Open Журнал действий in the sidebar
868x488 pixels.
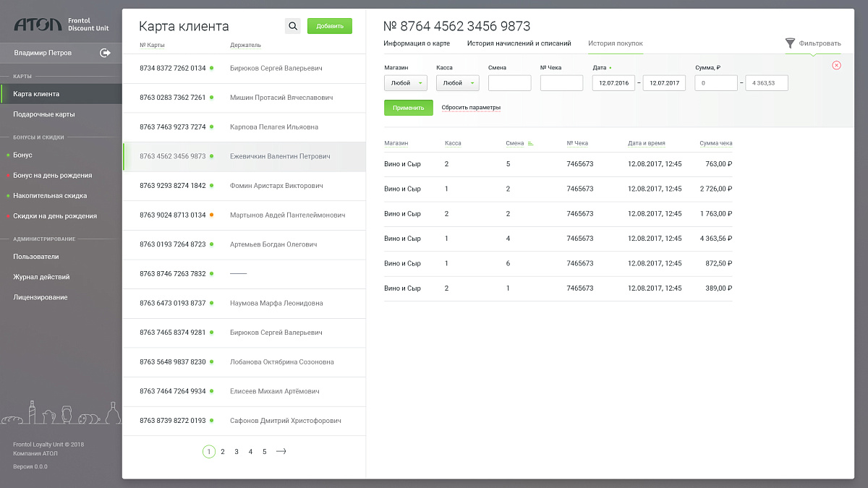point(41,277)
